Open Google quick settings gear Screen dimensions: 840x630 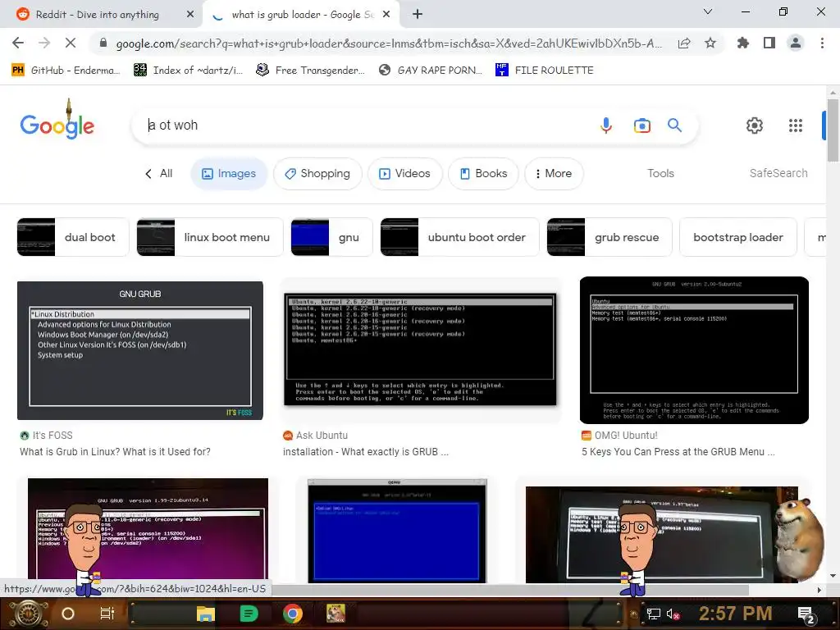[755, 126]
